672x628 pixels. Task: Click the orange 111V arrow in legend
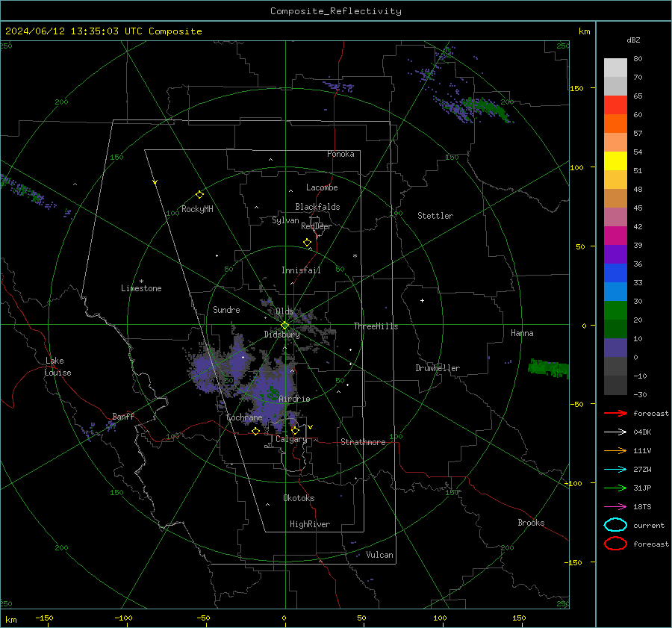(615, 450)
